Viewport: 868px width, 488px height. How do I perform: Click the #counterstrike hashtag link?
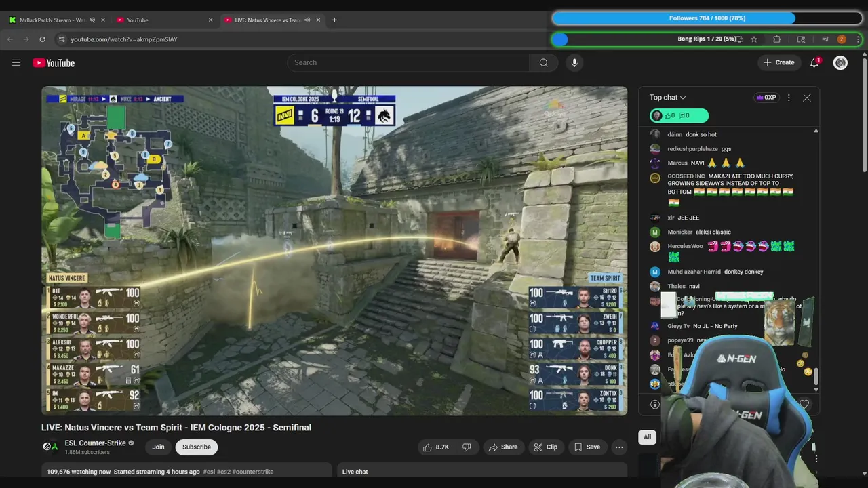(x=253, y=472)
